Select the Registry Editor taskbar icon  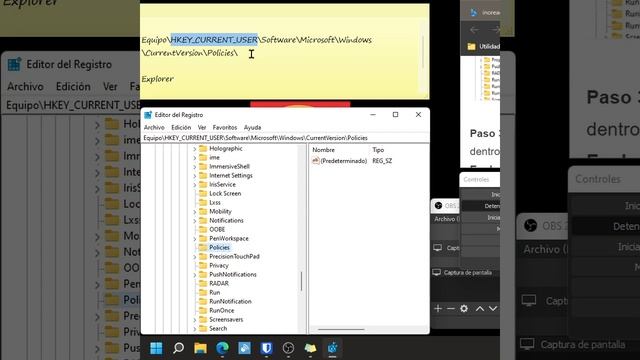click(333, 348)
